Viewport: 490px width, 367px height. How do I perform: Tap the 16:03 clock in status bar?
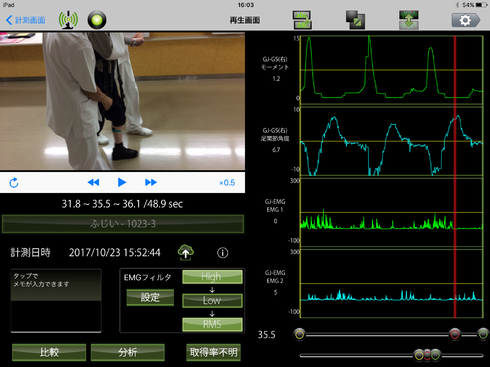246,5
